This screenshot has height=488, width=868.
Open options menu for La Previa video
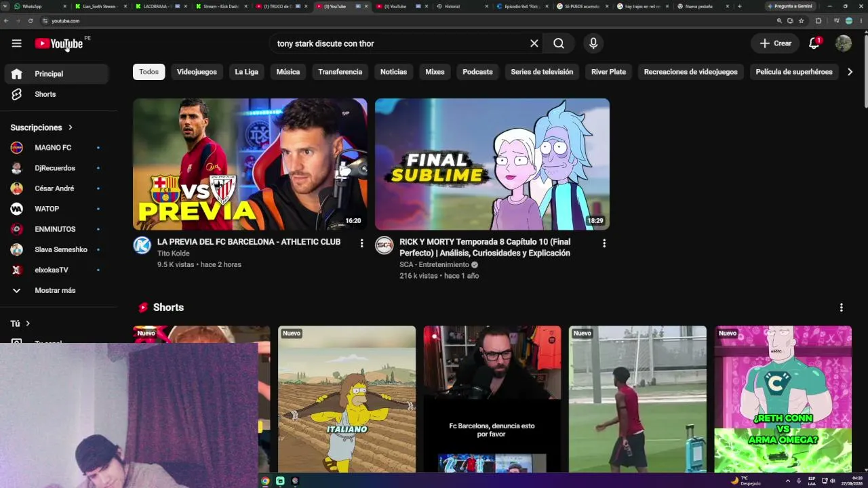click(x=361, y=243)
